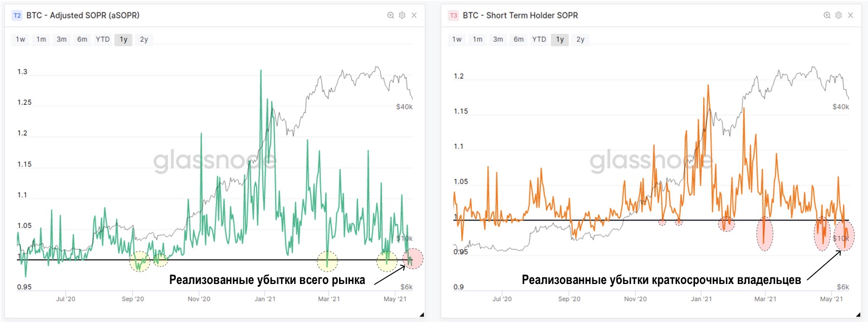Click the T2 badge icon
The height and width of the screenshot is (322, 868).
[x=17, y=15]
